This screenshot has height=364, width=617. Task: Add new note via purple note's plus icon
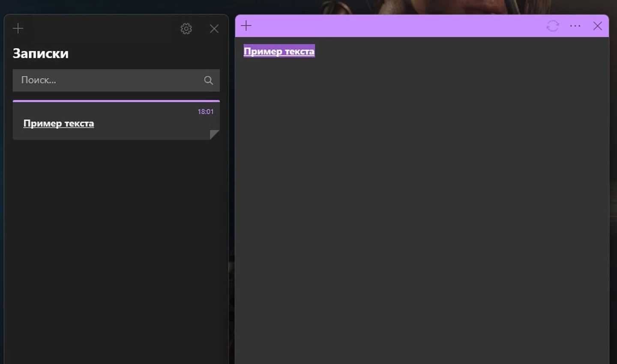pos(246,26)
